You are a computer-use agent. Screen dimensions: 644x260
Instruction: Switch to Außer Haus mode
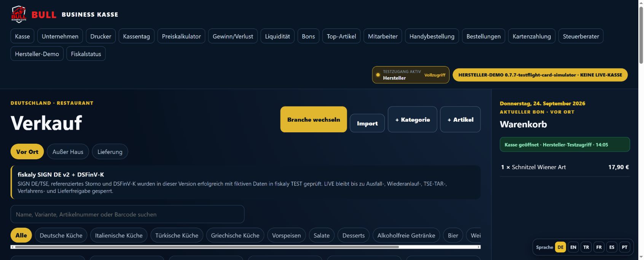pos(68,152)
